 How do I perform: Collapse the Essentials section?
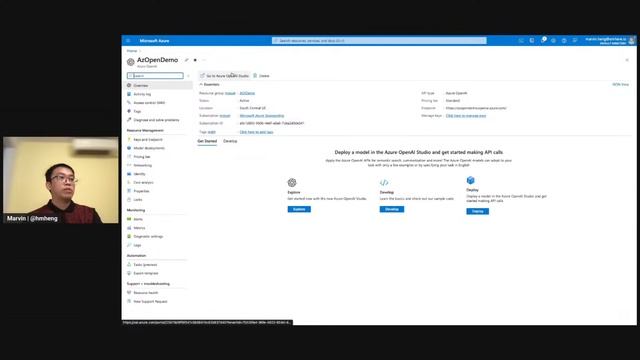click(209, 84)
